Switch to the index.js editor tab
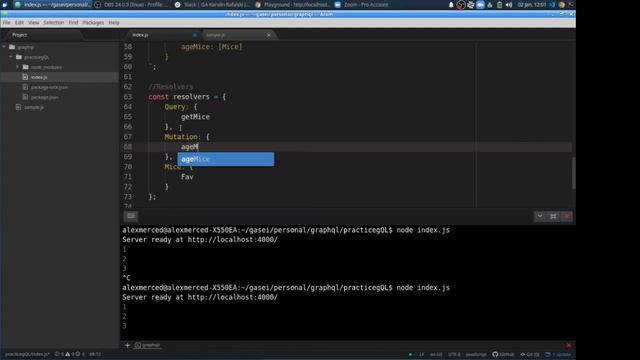This screenshot has width=640, height=360. [x=161, y=35]
